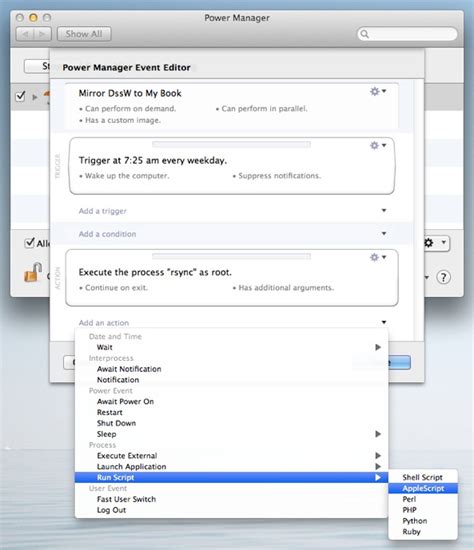Screen dimensions: 474x550
Task: Open gear menu on the trigger card
Action: 378,145
